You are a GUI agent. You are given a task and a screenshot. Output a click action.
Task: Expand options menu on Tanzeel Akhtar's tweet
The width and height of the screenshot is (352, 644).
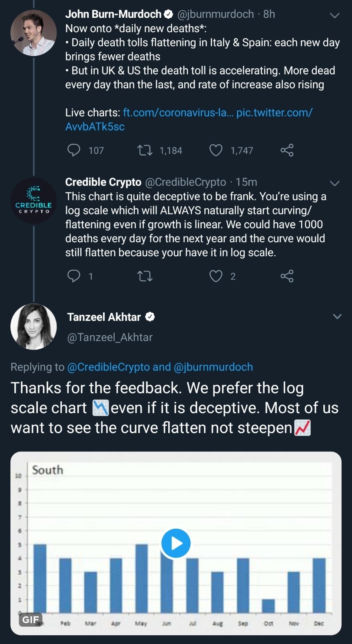pos(337,317)
